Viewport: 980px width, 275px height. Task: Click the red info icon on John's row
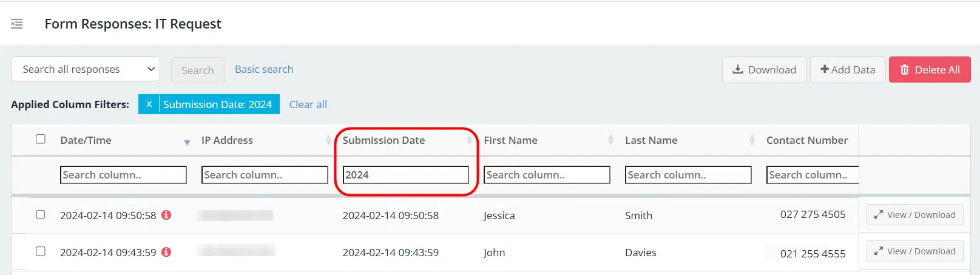pyautogui.click(x=166, y=252)
